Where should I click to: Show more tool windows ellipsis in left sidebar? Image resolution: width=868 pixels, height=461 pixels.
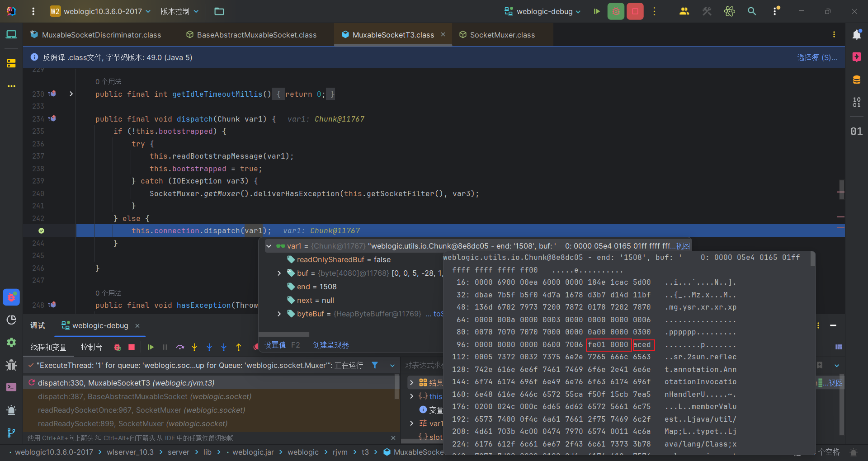pos(11,86)
